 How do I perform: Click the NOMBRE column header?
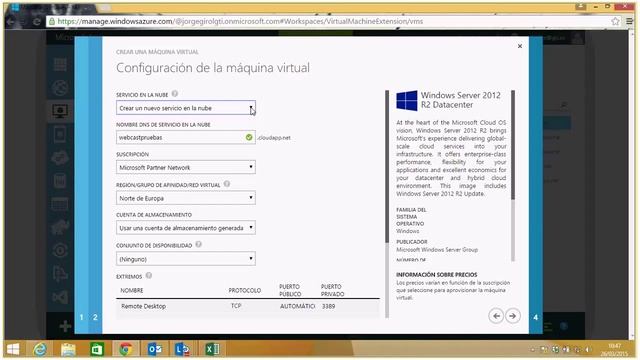(132, 290)
